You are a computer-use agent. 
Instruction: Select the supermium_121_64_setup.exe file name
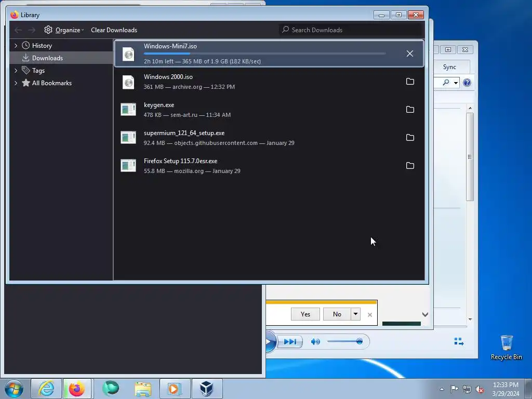tap(184, 133)
